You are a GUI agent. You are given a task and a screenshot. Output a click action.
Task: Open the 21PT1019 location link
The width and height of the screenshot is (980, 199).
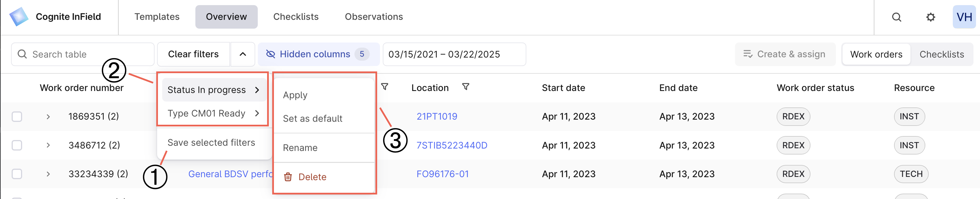pyautogui.click(x=437, y=117)
